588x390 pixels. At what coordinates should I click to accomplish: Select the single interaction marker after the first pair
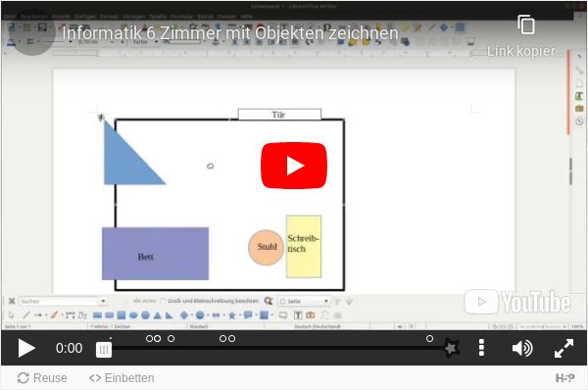[171, 339]
